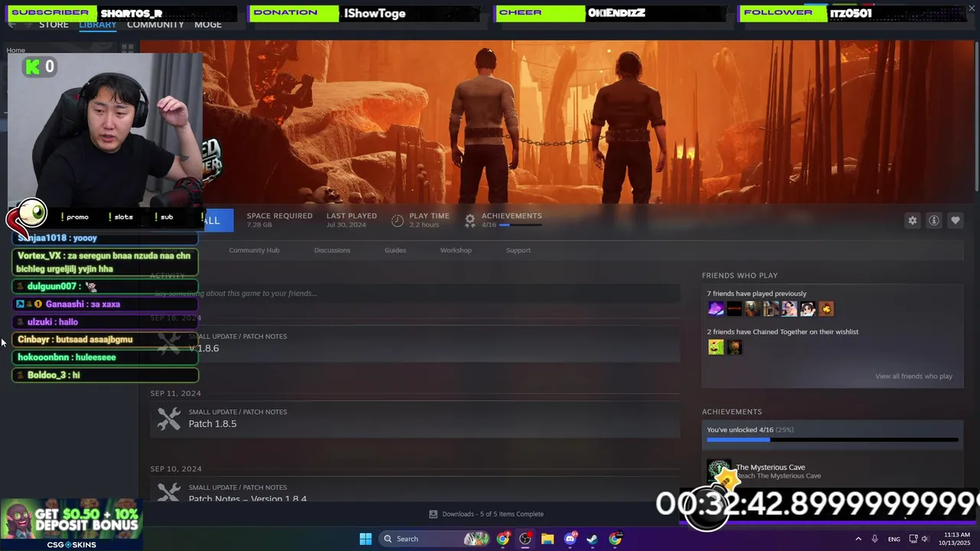Click the play time clock icon
The height and width of the screenshot is (551, 980).
(x=397, y=220)
